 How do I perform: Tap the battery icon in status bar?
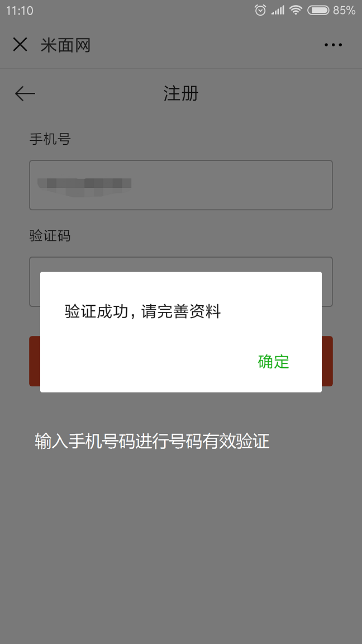click(318, 10)
